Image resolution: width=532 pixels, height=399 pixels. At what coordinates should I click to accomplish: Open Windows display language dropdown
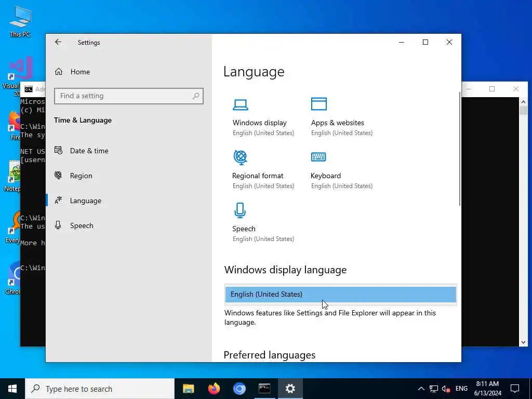pyautogui.click(x=341, y=294)
